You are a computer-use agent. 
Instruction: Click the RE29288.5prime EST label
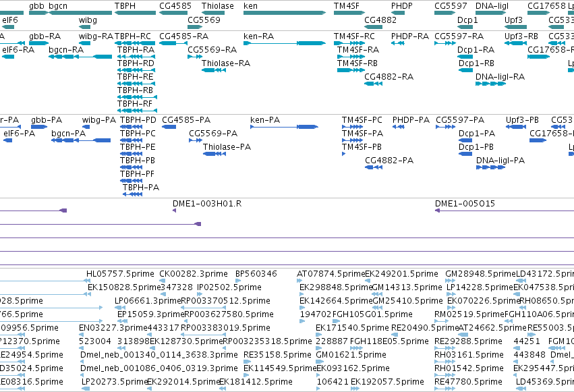click(468, 341)
